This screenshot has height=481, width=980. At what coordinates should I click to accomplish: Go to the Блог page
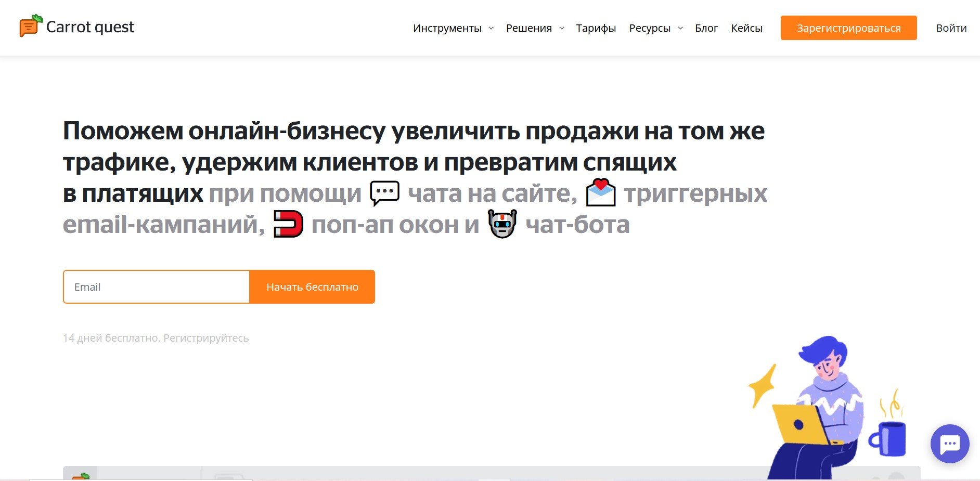tap(706, 28)
